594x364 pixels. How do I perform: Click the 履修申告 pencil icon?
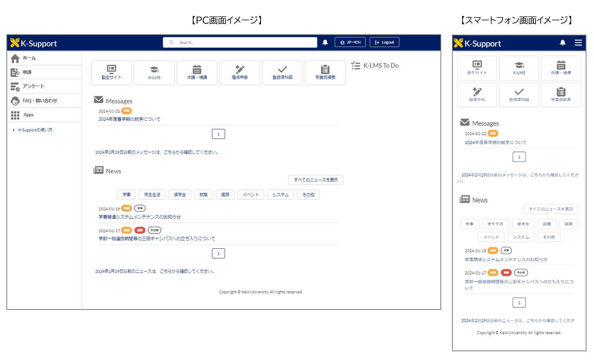[240, 72]
